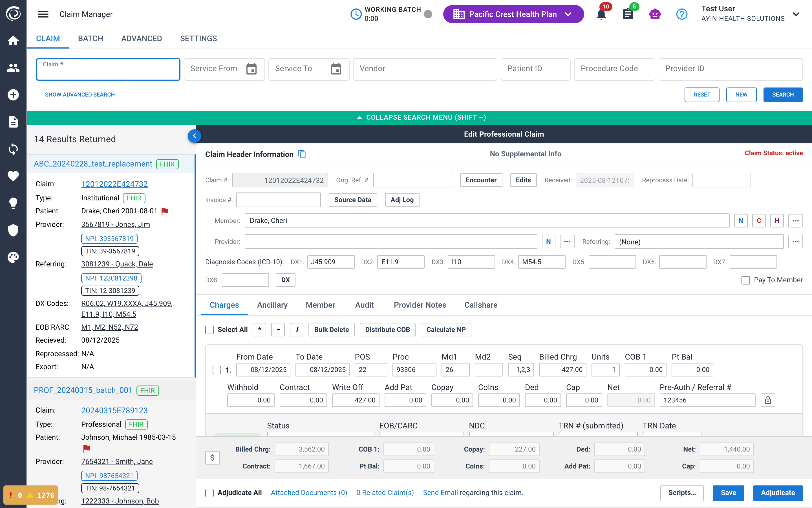The height and width of the screenshot is (508, 812).
Task: Click the Adjudicate button
Action: (x=778, y=493)
